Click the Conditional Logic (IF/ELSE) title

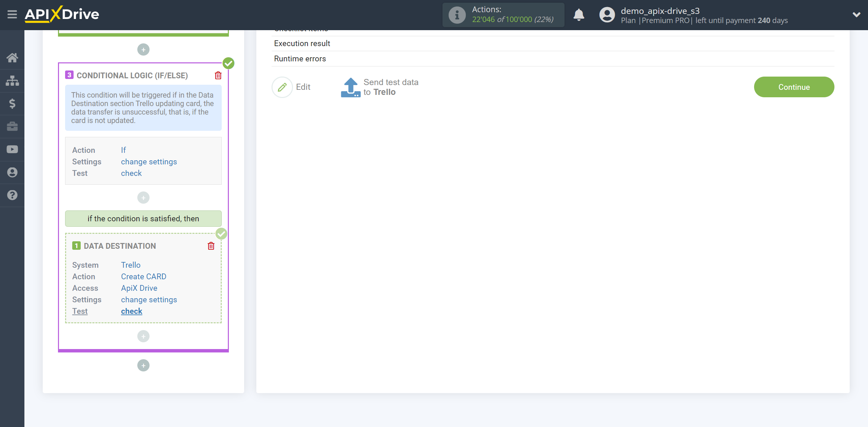[x=132, y=75]
